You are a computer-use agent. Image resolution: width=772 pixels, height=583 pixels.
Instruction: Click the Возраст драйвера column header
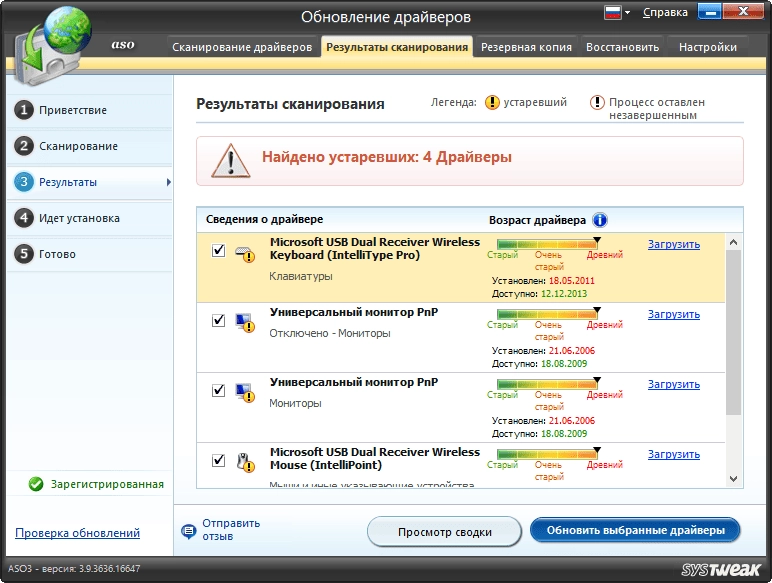pyautogui.click(x=537, y=220)
